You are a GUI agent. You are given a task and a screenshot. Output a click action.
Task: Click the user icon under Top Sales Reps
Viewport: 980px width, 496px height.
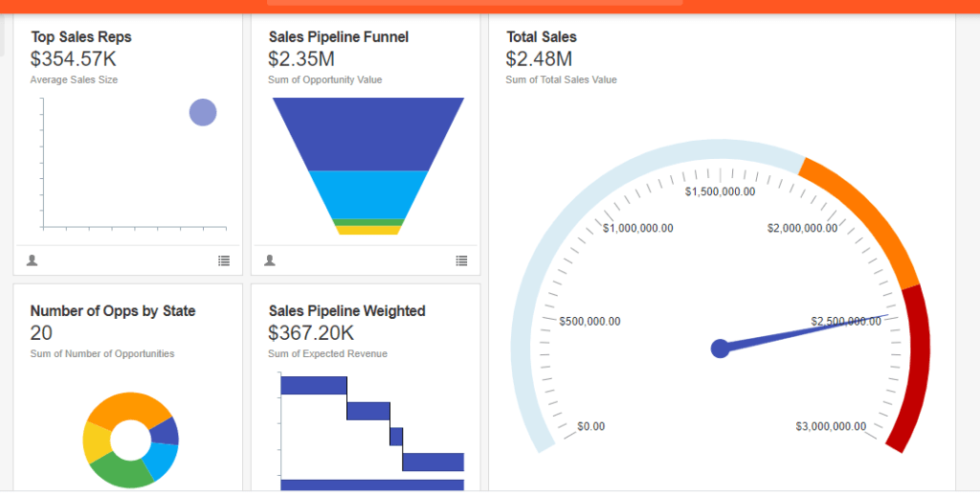[x=32, y=259]
